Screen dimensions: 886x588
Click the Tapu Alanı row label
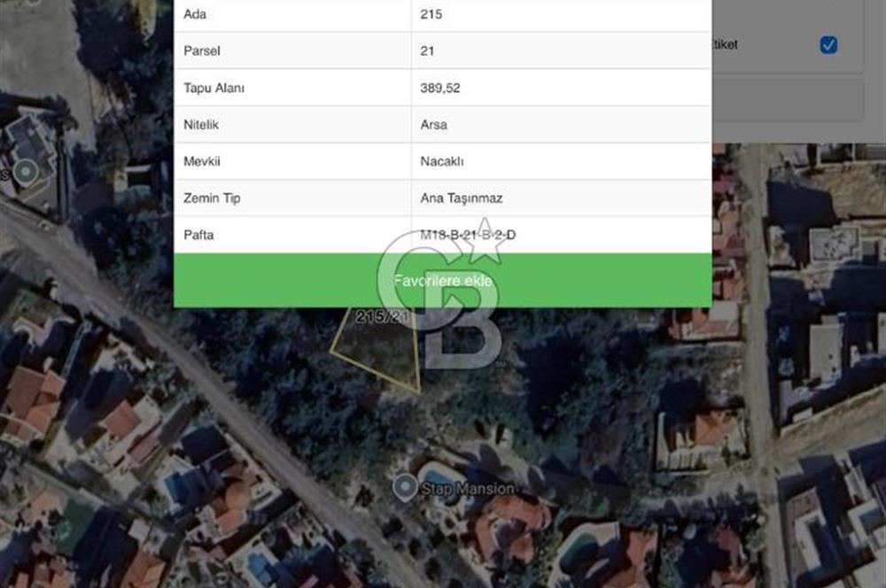(x=214, y=88)
